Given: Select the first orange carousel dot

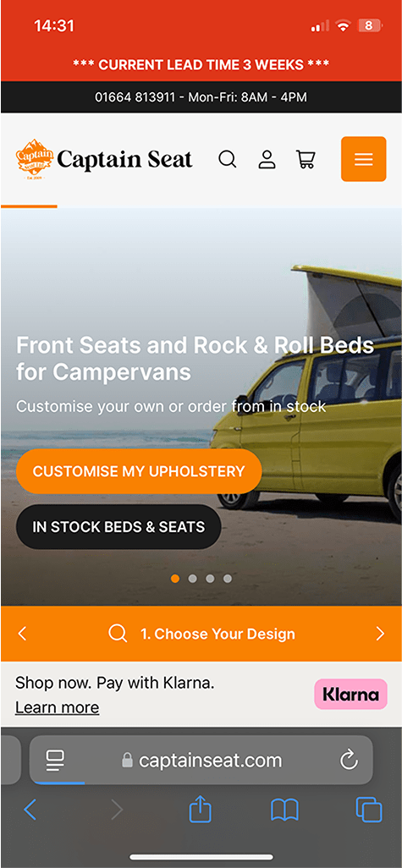Looking at the screenshot, I should point(175,579).
